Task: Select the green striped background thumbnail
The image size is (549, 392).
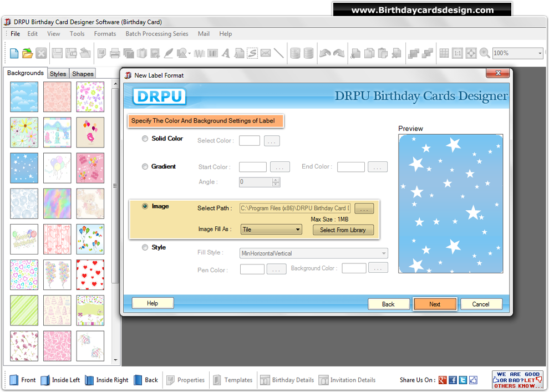Action: tap(24, 310)
